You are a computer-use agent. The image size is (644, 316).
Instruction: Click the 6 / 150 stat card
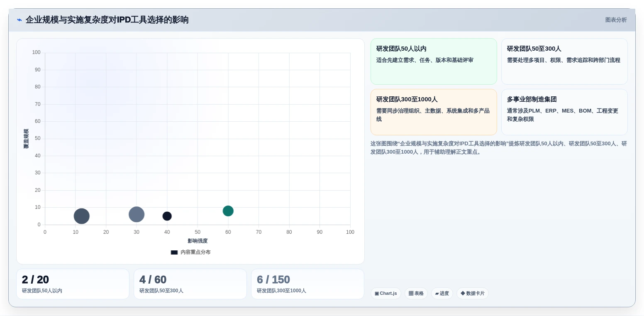(x=307, y=284)
